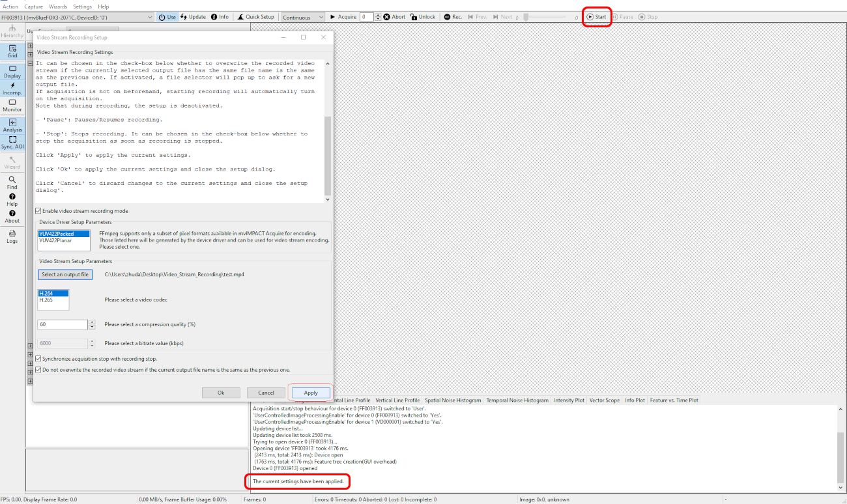Click the Info toolbar icon

(220, 17)
